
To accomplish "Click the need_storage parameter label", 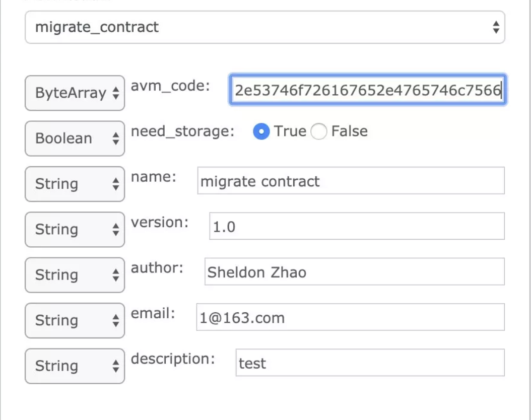I will coord(183,131).
